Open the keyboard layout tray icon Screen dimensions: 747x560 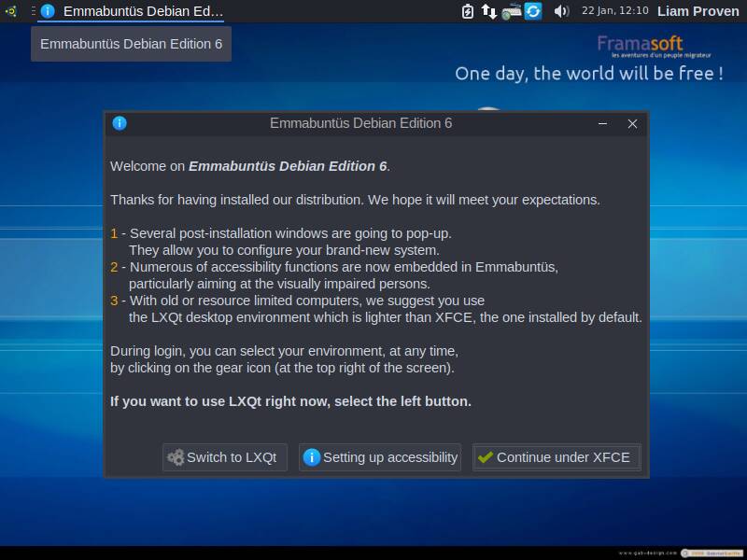[511, 11]
